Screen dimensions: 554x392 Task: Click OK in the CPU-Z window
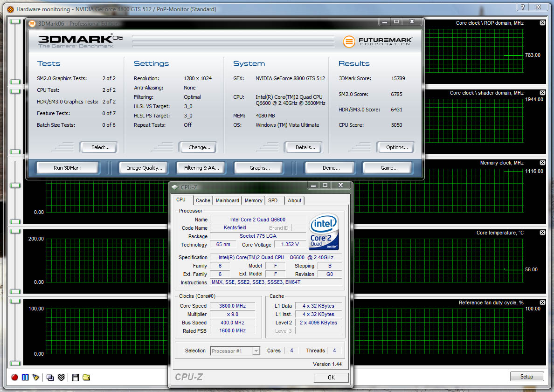click(331, 378)
